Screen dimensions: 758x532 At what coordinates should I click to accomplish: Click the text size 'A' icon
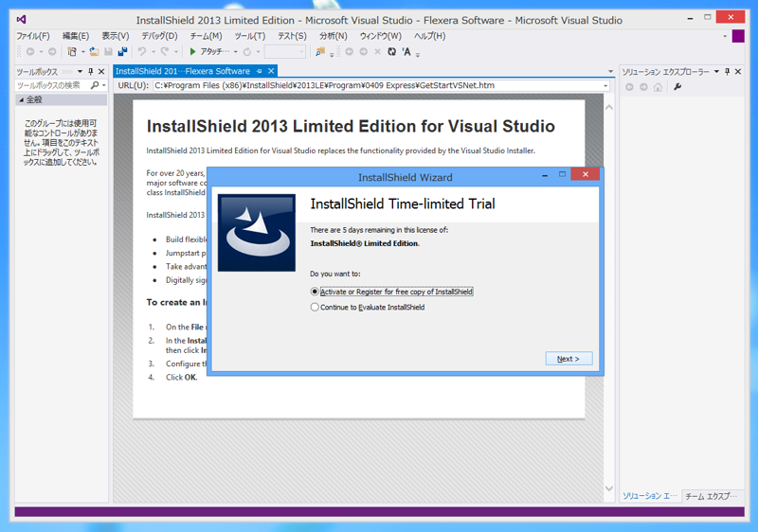[x=406, y=52]
